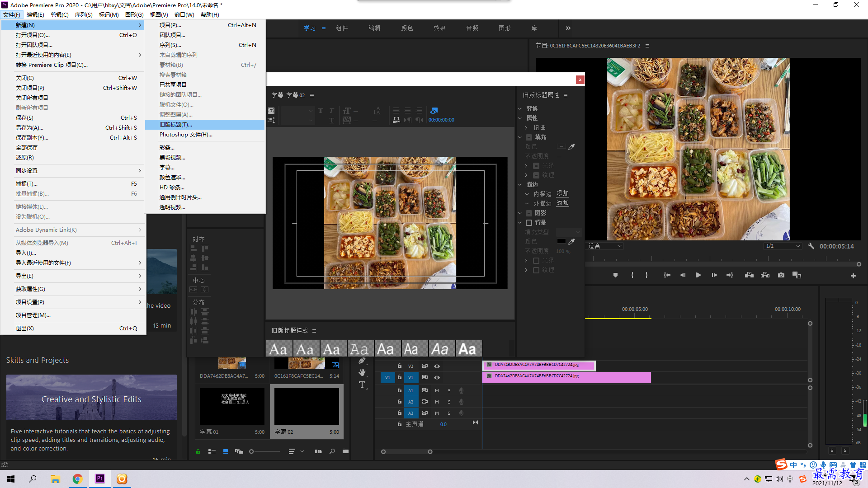Click the Comparison View button
Viewport: 868px width, 488px height.
pos(797,275)
